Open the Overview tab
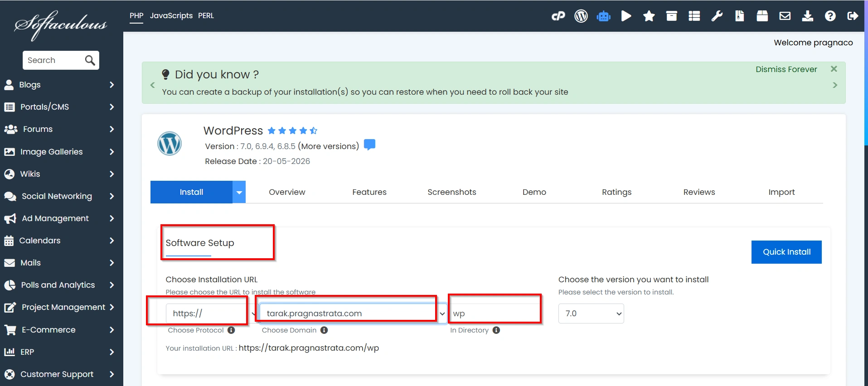This screenshot has width=868, height=386. pyautogui.click(x=287, y=192)
